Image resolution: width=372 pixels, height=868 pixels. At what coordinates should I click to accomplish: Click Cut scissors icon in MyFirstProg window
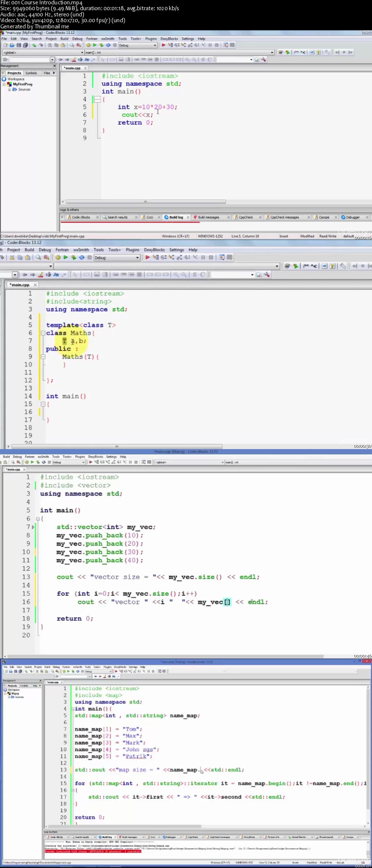coord(50,45)
